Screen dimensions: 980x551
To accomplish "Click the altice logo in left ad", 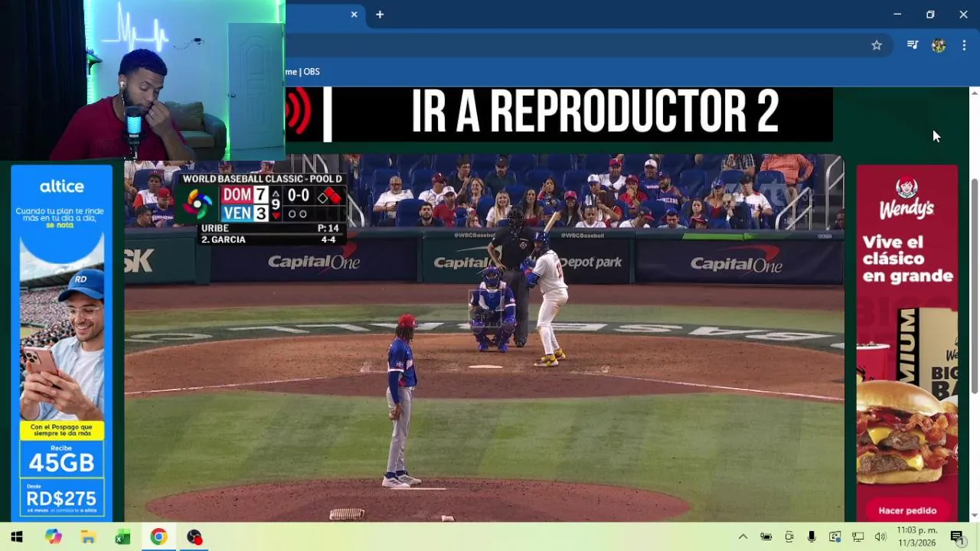I will pyautogui.click(x=62, y=187).
